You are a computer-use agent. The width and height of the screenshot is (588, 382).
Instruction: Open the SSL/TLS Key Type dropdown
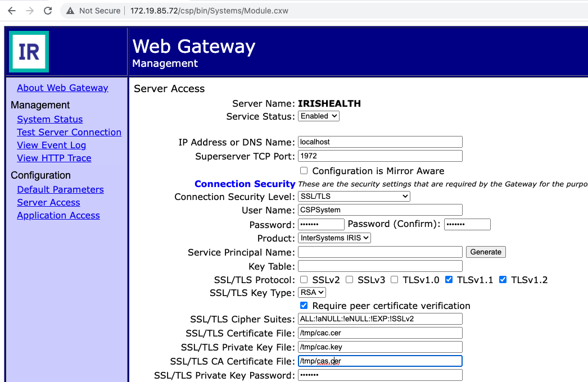click(x=311, y=293)
